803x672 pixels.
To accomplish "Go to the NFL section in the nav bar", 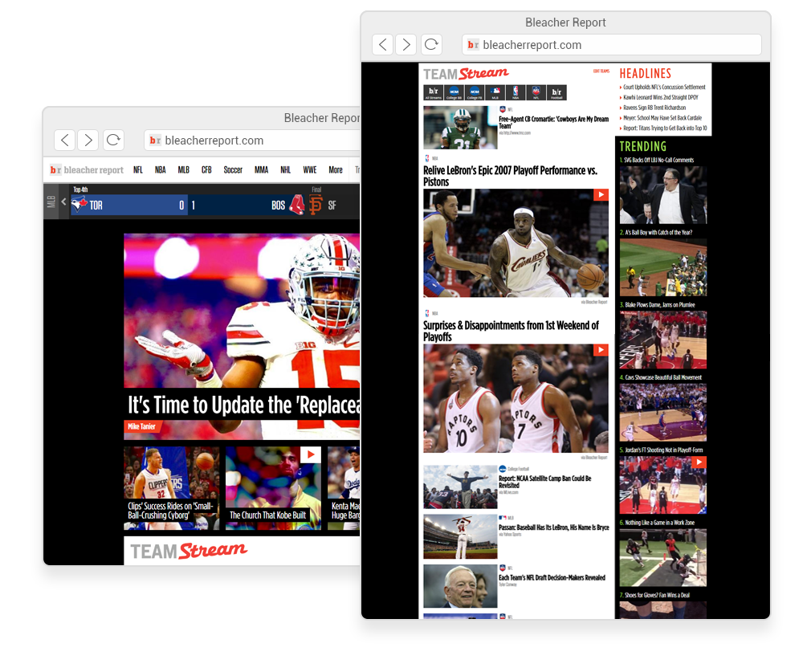I will coord(138,170).
